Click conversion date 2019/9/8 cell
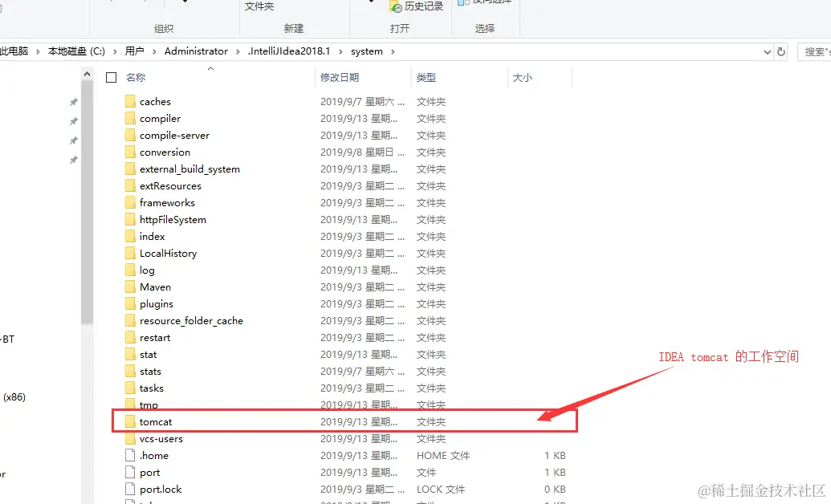The width and height of the screenshot is (831, 504). pos(362,152)
